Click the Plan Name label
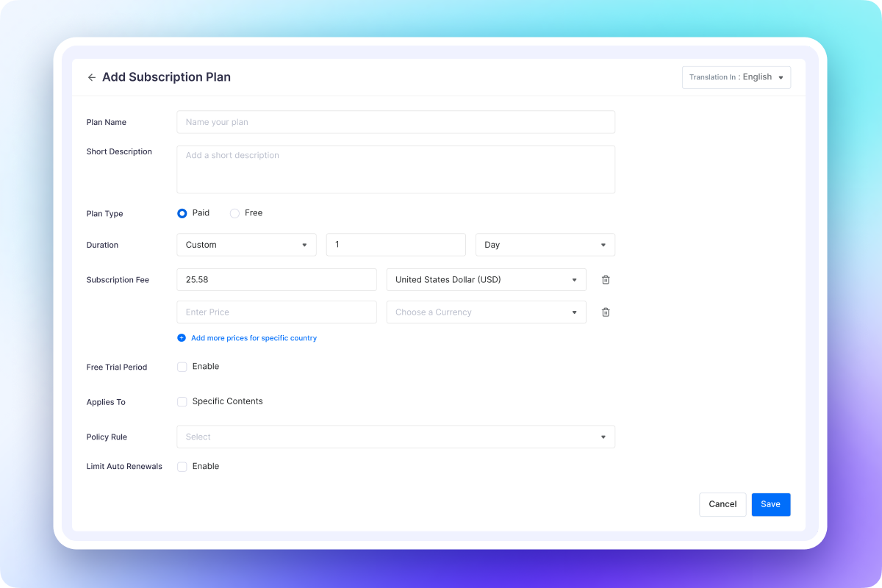Image resolution: width=882 pixels, height=588 pixels. click(107, 122)
